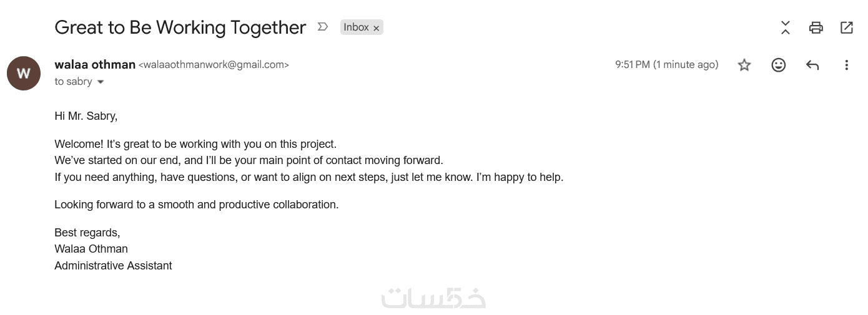This screenshot has height=315, width=868.
Task: Reply to walaa othman's email
Action: (812, 65)
